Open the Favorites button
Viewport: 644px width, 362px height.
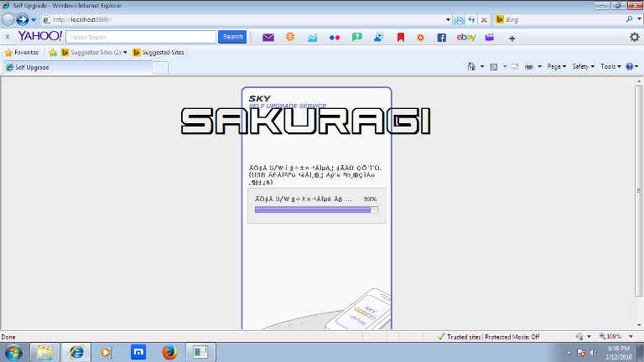pyautogui.click(x=23, y=52)
